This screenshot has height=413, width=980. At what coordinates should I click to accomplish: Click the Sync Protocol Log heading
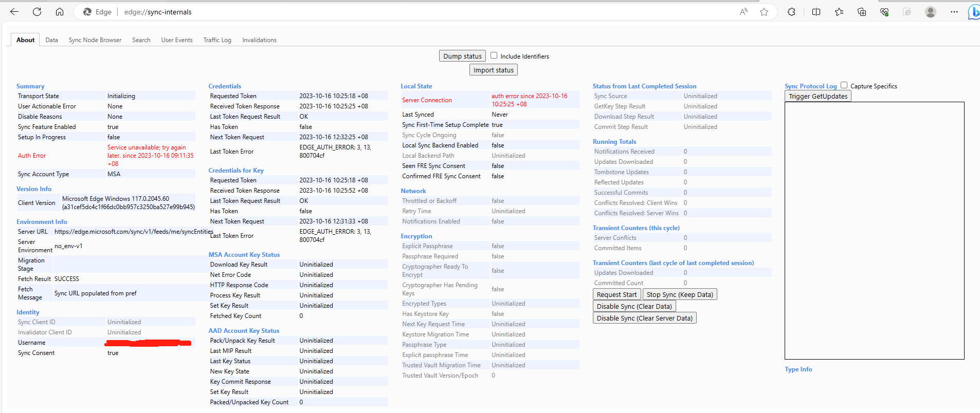[x=810, y=86]
